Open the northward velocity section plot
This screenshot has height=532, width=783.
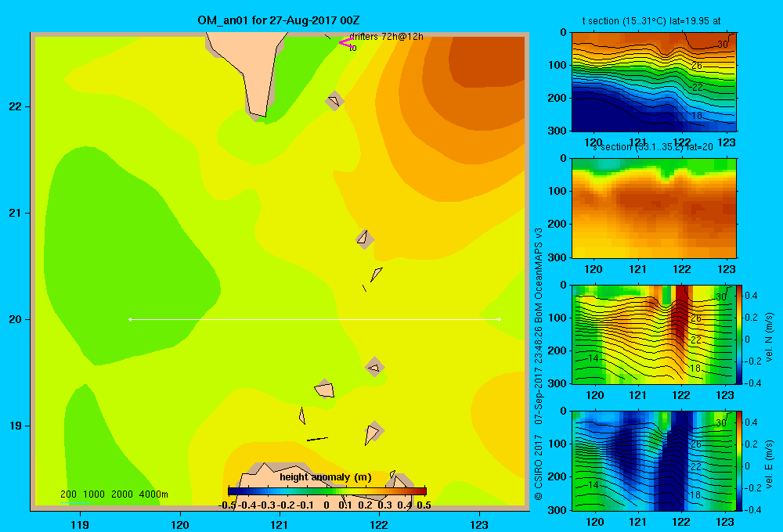point(654,334)
